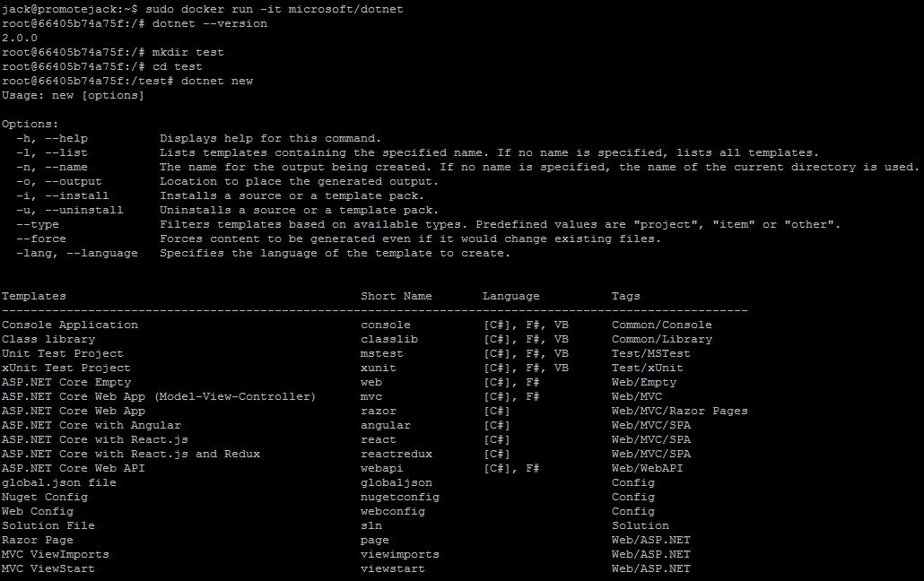
Task: Click 'ASP.NET Core Web API' template
Action: pos(73,468)
